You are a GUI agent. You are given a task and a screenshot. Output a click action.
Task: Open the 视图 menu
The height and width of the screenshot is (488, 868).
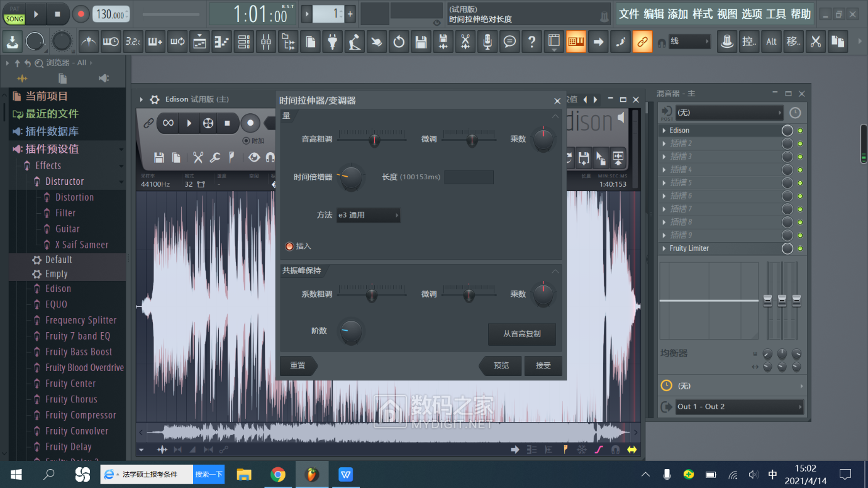coord(727,14)
